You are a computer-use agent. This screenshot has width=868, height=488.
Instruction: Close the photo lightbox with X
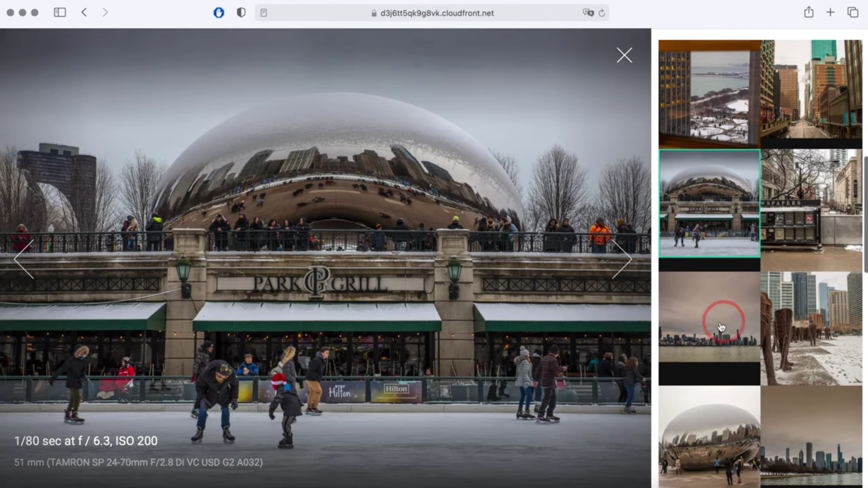click(x=624, y=55)
